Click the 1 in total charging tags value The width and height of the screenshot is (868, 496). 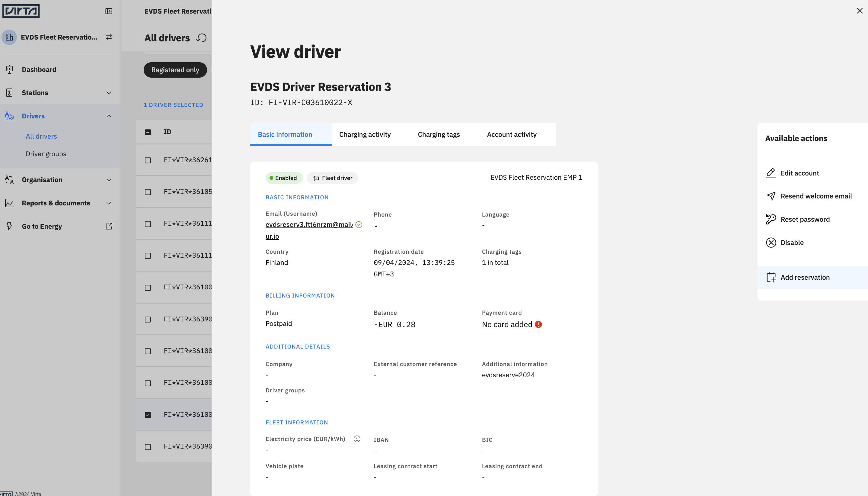point(495,262)
